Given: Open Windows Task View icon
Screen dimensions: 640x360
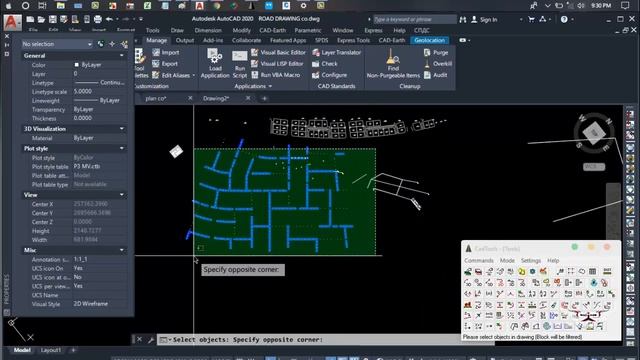Looking at the screenshot, I should (x=42, y=5).
